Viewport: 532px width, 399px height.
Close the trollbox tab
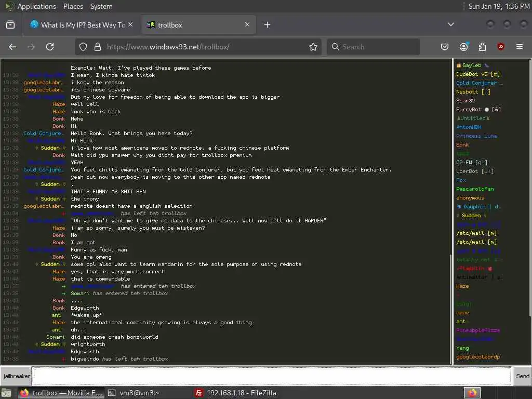click(247, 24)
